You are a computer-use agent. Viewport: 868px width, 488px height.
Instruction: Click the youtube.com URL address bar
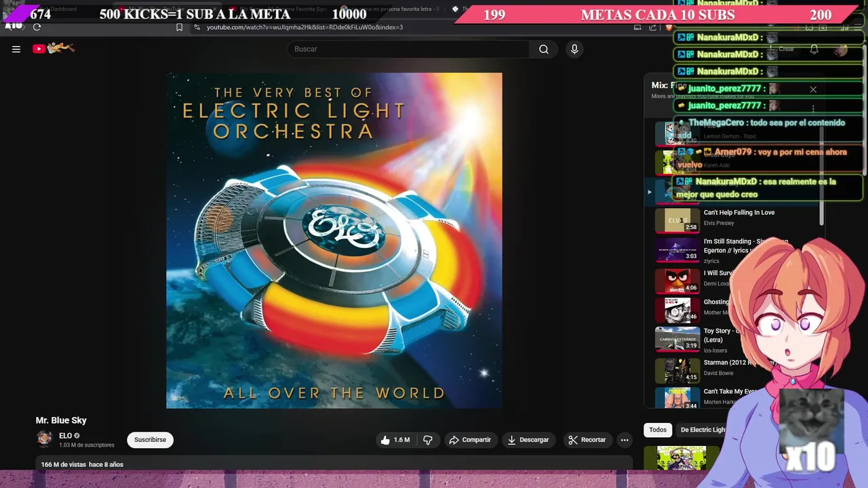pyautogui.click(x=304, y=27)
